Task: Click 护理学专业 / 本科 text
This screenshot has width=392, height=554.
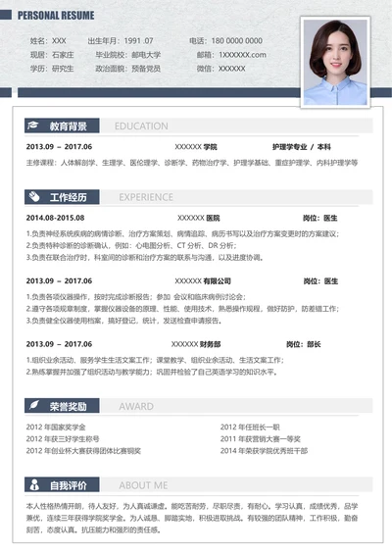Action: pos(301,147)
